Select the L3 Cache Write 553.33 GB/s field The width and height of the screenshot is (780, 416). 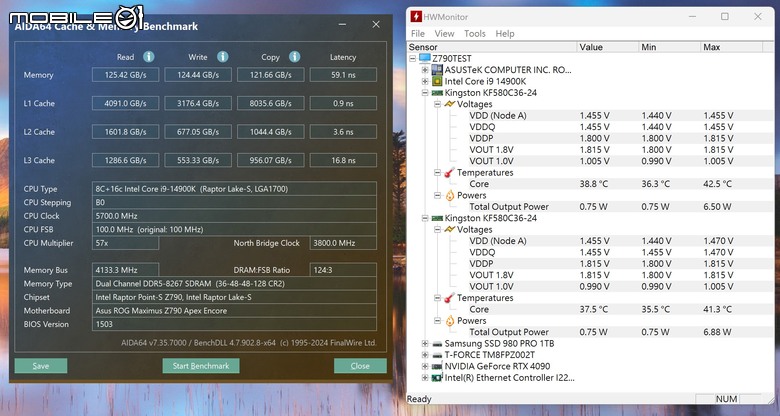click(198, 160)
